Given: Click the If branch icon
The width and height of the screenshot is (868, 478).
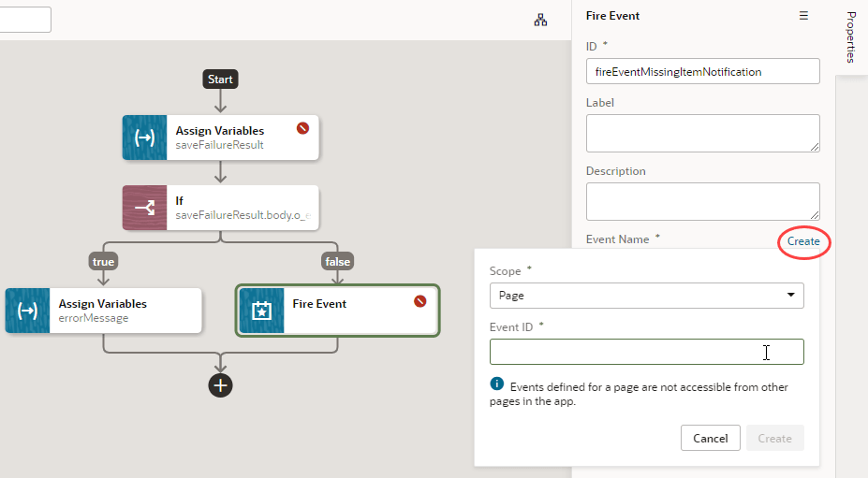Looking at the screenshot, I should point(144,208).
